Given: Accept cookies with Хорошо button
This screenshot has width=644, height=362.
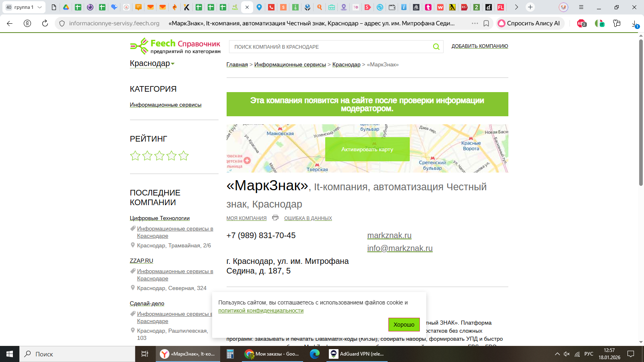Looking at the screenshot, I should point(404,325).
